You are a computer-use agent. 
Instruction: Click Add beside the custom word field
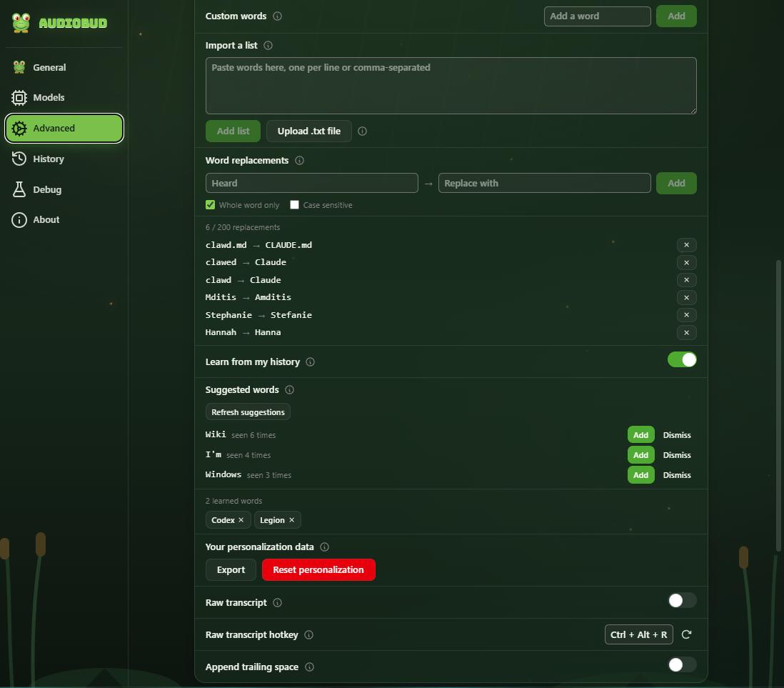click(676, 16)
